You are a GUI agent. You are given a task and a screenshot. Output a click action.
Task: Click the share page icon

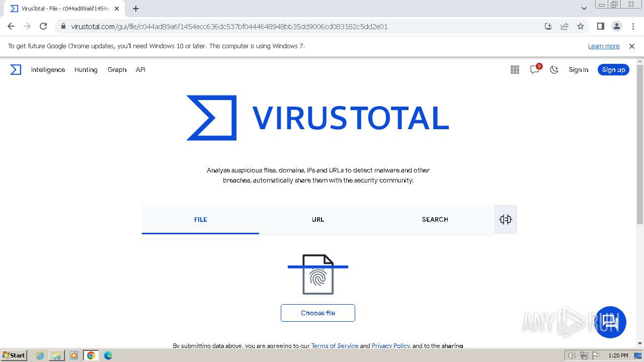pos(565,27)
